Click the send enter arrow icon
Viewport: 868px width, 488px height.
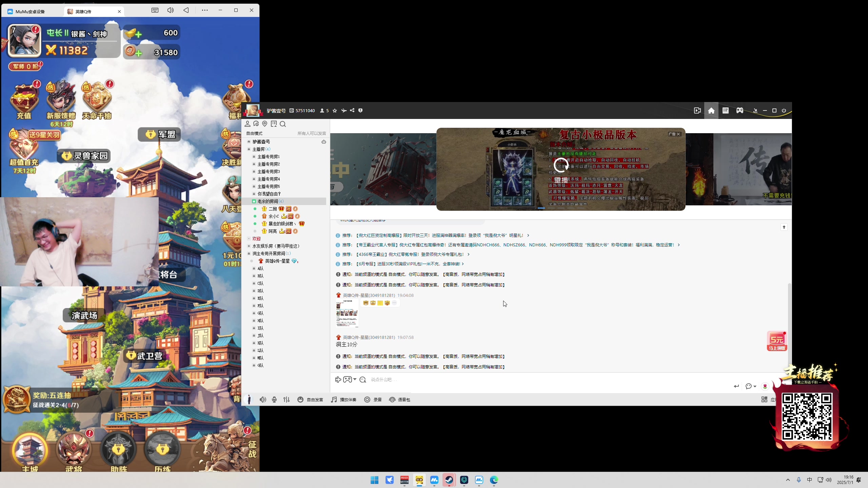tap(736, 386)
